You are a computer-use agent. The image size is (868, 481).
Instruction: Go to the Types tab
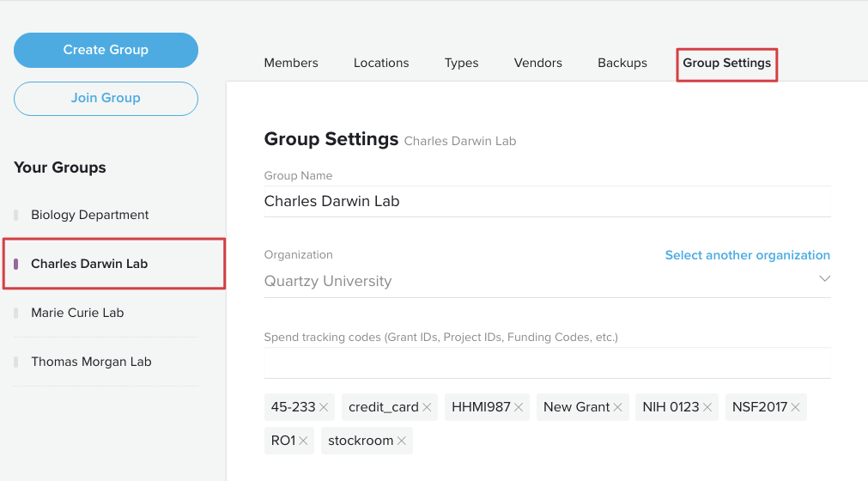[x=461, y=63]
